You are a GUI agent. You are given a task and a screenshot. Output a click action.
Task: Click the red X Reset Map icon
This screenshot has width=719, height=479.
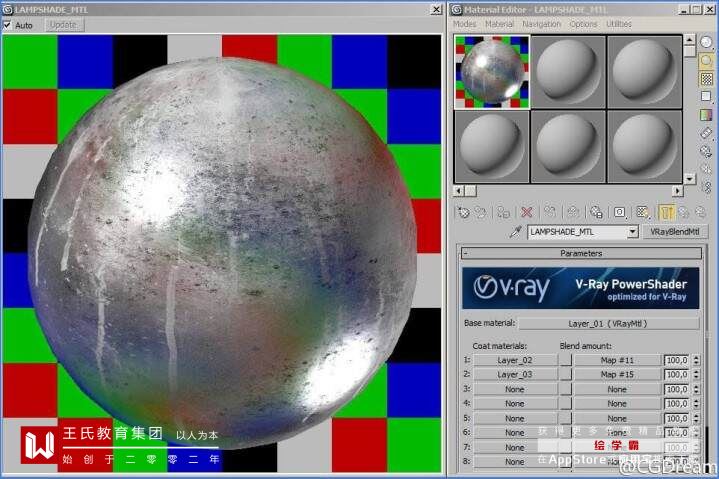coord(527,212)
